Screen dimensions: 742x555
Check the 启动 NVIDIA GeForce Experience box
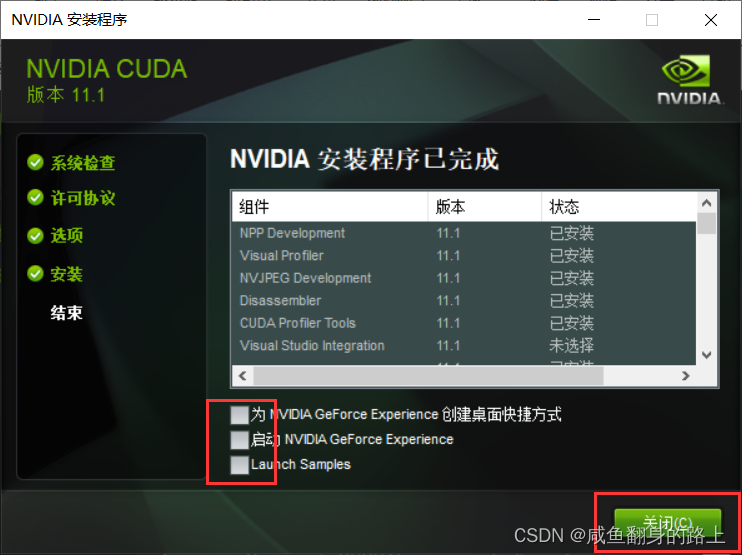point(239,440)
